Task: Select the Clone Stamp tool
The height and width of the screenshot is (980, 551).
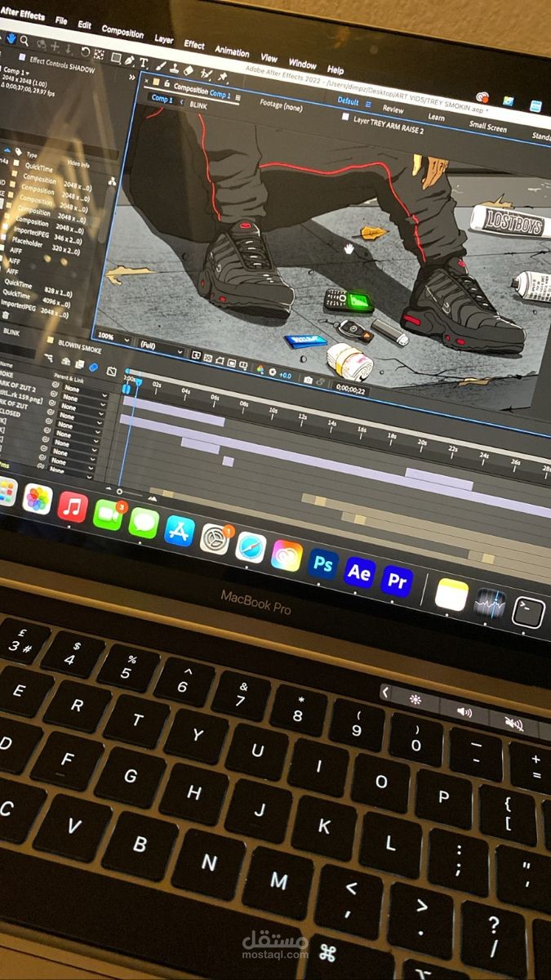Action: (x=175, y=69)
